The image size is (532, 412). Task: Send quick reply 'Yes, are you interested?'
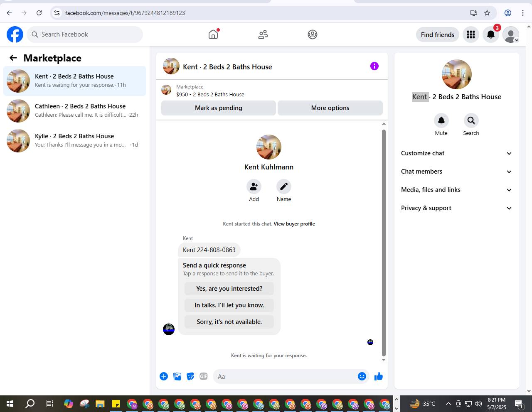click(x=229, y=289)
